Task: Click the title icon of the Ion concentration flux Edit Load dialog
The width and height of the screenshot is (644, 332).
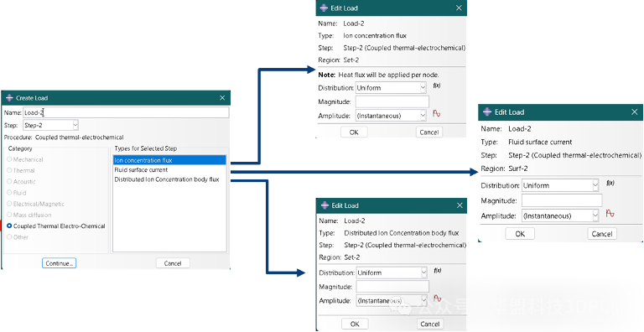Action: pos(324,8)
